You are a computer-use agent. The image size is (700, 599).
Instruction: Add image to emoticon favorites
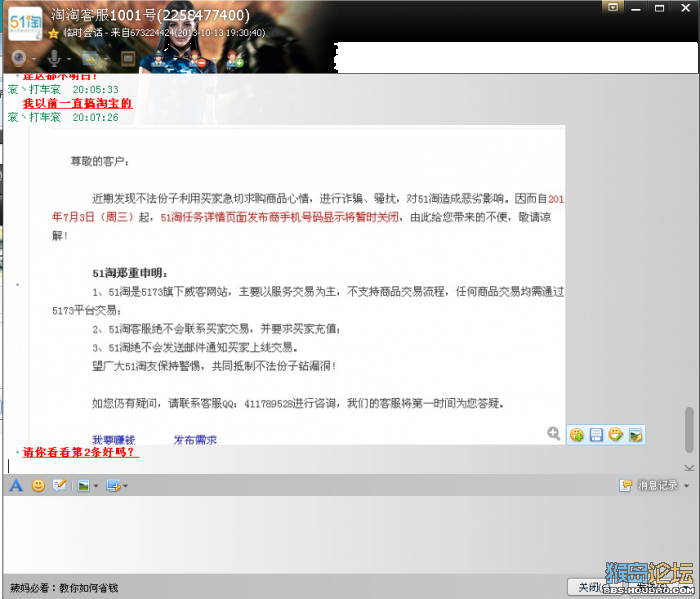pos(576,435)
